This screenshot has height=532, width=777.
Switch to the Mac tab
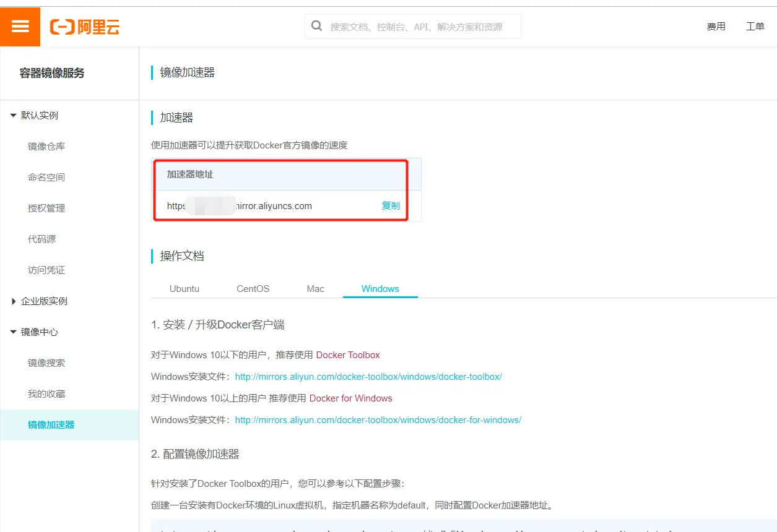(x=316, y=289)
